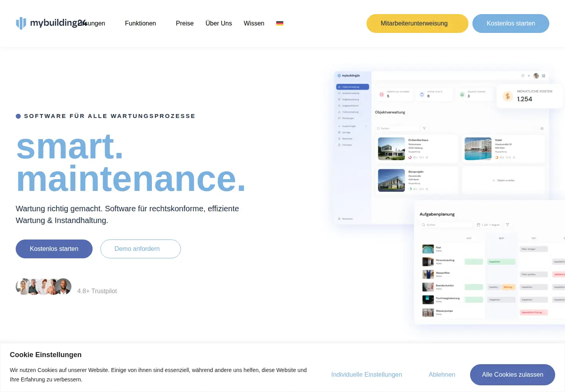Open Individuelle Einstellungen for cookies

pos(366,375)
